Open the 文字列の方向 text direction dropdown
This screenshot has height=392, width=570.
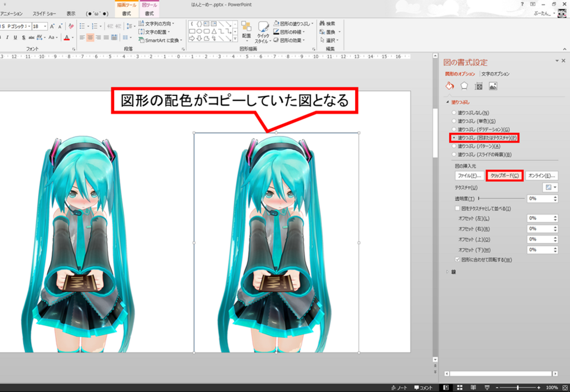pyautogui.click(x=156, y=23)
